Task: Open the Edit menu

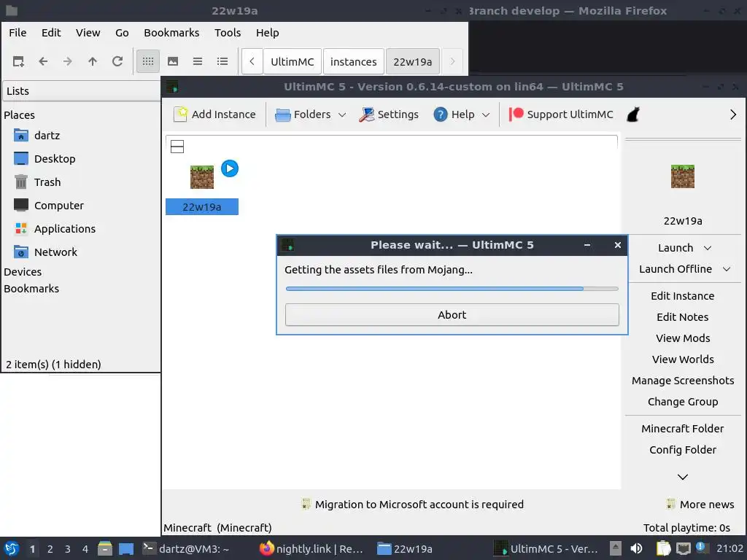Action: 51,33
